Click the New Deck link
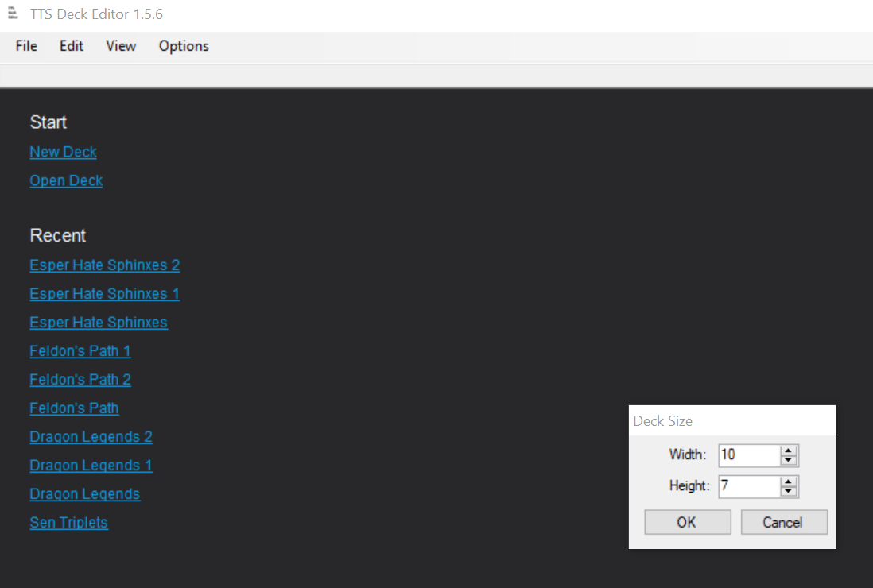873x588 pixels. tap(64, 152)
